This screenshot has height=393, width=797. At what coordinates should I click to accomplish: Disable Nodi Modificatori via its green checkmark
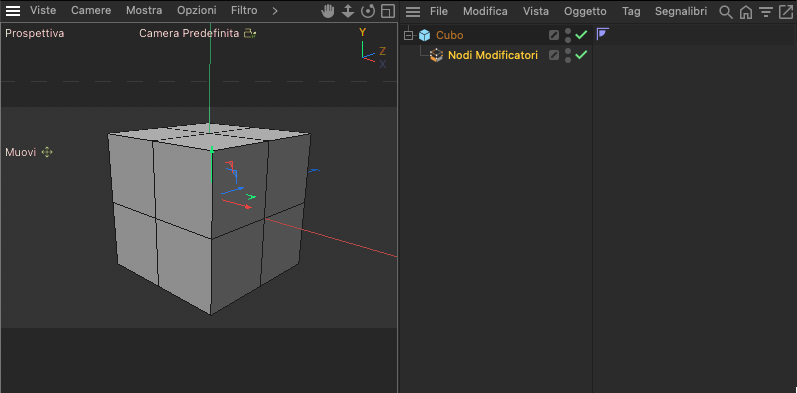[581, 55]
